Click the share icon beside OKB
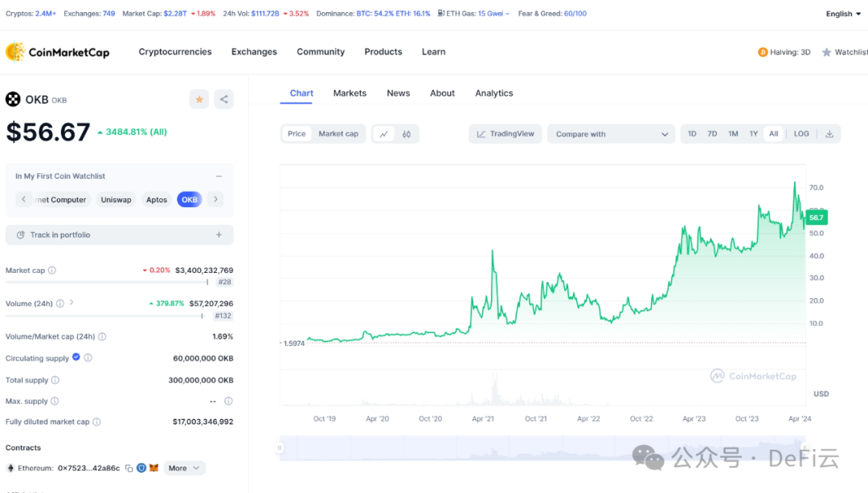This screenshot has width=868, height=493. click(x=224, y=99)
